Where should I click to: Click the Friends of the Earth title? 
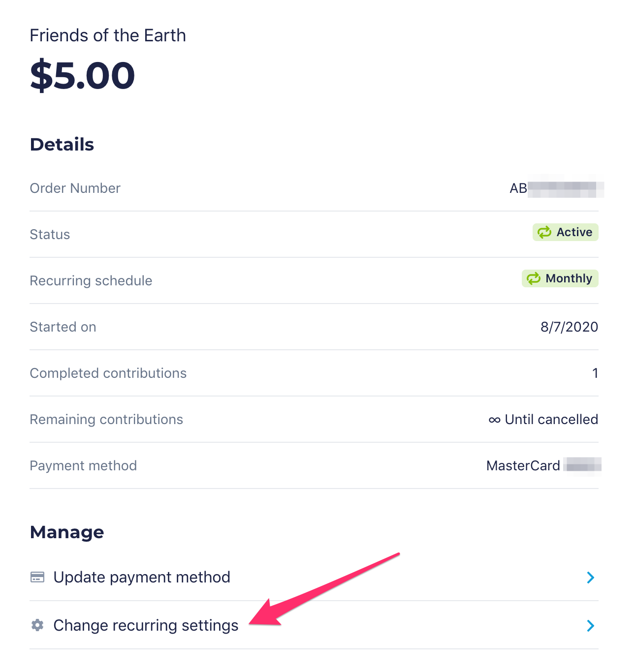click(x=108, y=35)
